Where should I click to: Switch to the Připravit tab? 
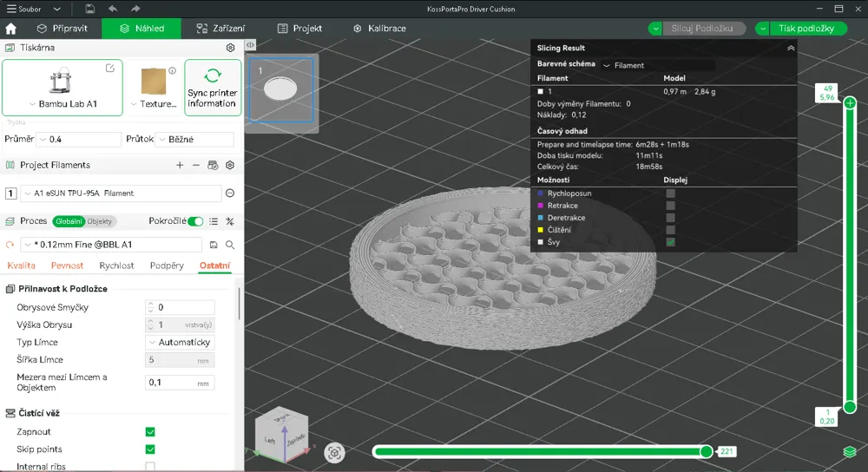click(x=62, y=29)
